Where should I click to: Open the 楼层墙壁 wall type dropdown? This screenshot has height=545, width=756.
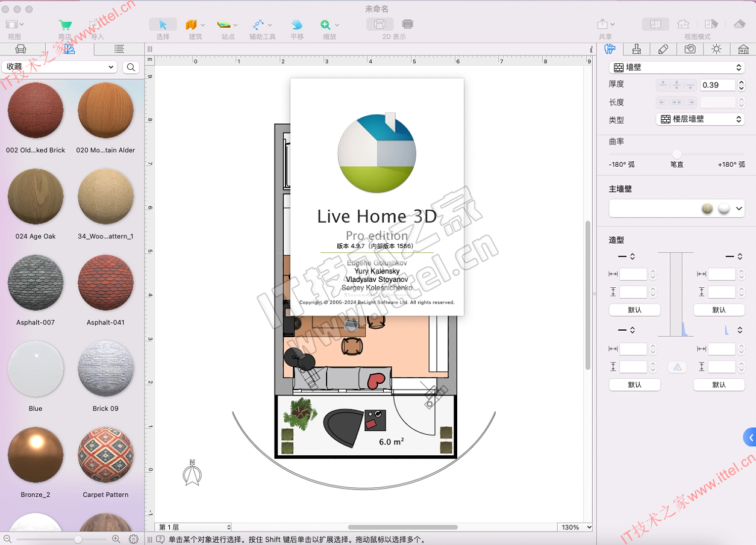point(700,119)
